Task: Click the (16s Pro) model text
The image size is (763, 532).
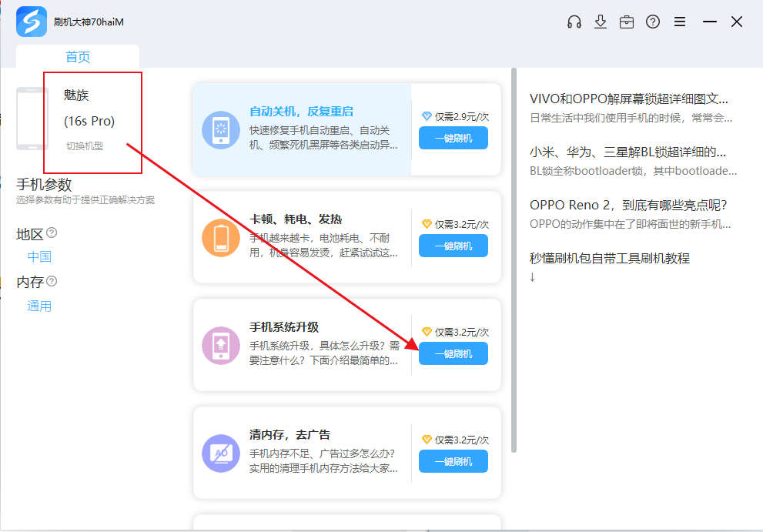Action: (89, 121)
